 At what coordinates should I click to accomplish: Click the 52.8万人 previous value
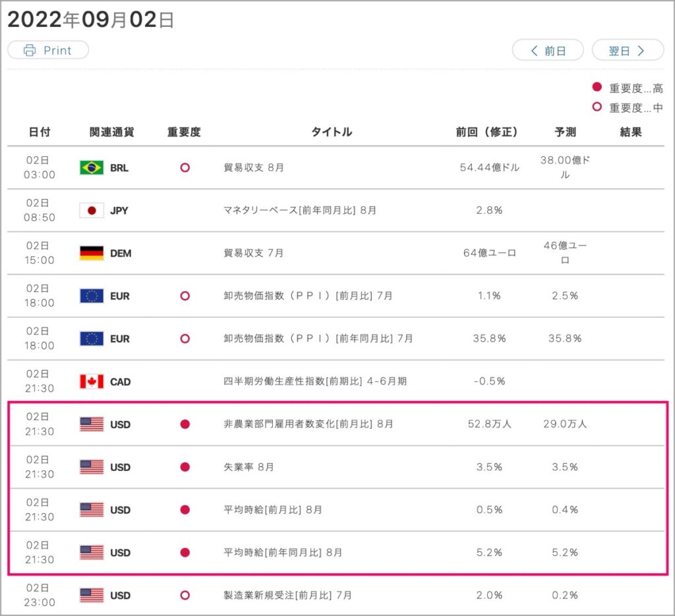click(490, 424)
